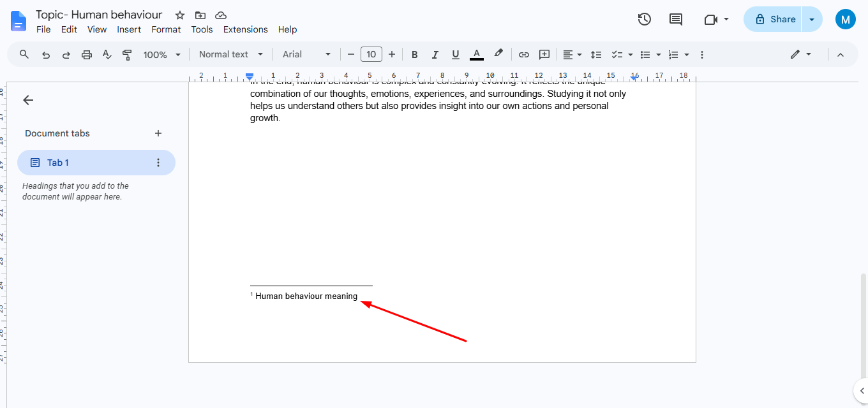Open the highlight colour picker
The image size is (868, 408).
coord(498,55)
